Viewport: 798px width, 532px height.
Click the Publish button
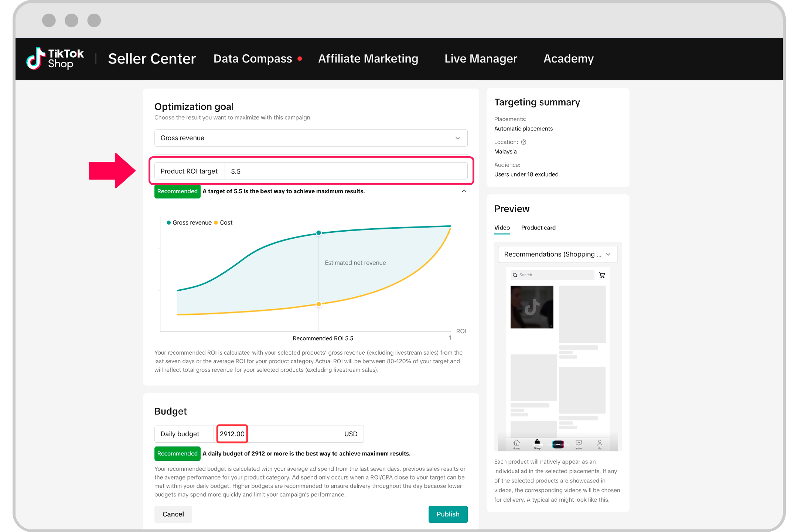[x=448, y=514]
